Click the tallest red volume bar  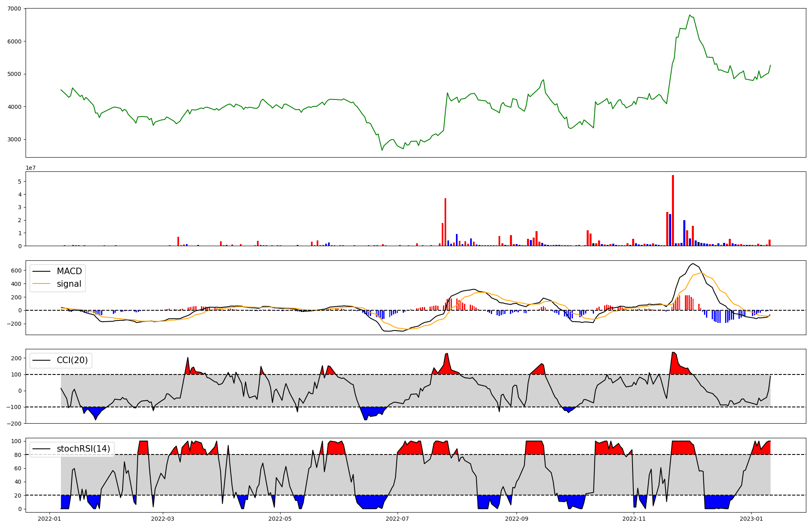point(673,210)
